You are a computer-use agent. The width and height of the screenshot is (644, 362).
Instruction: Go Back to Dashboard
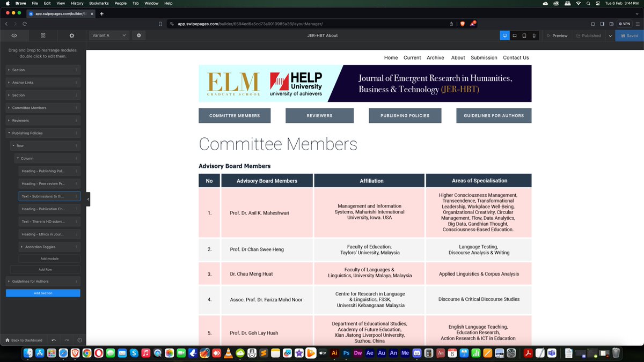tap(24, 340)
